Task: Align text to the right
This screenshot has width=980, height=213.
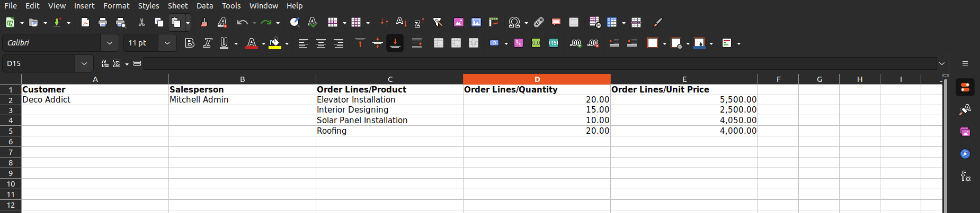Action: tap(338, 43)
